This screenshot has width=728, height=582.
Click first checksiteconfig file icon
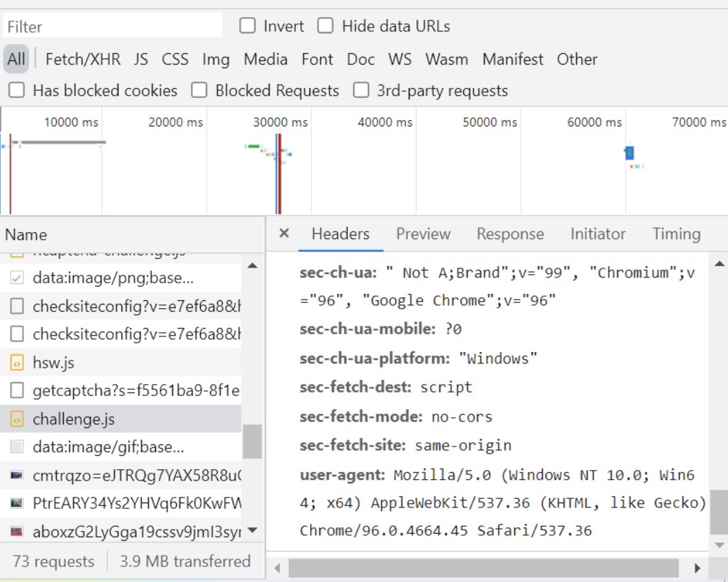click(17, 306)
